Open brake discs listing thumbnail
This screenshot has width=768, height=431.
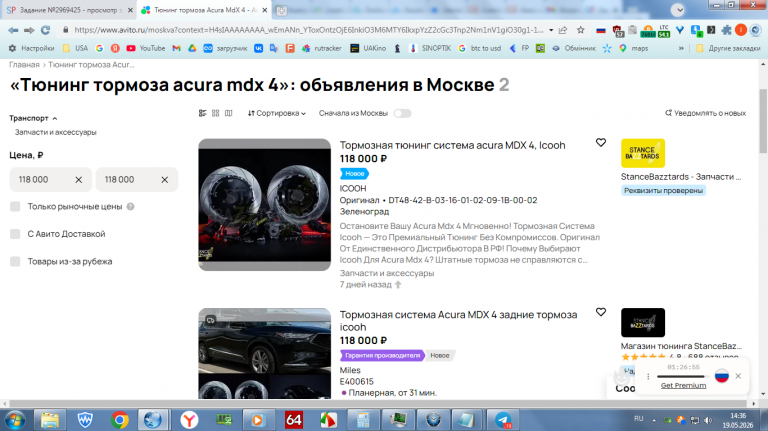click(264, 205)
